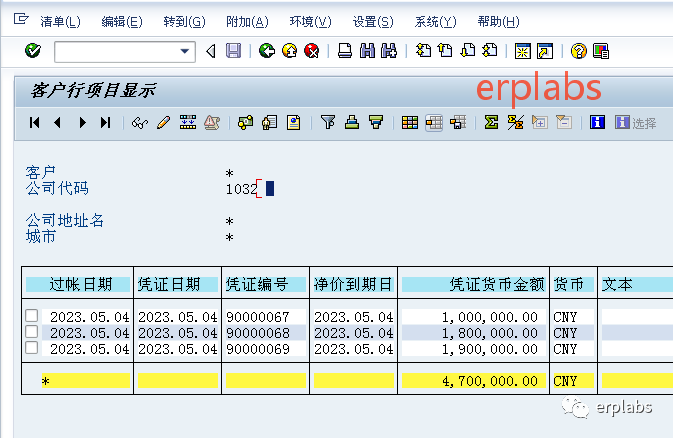Tick the checkbox for document 90000067
The width and height of the screenshot is (673, 438).
32,316
